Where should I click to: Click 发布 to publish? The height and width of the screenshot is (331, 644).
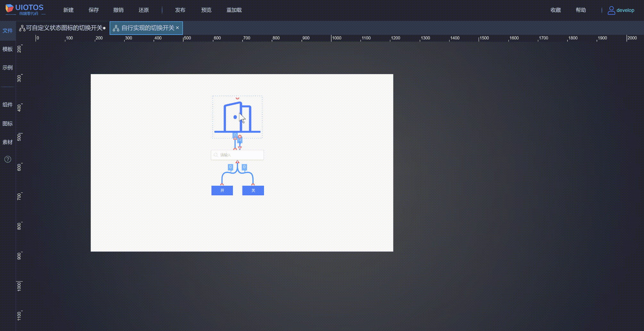point(180,10)
